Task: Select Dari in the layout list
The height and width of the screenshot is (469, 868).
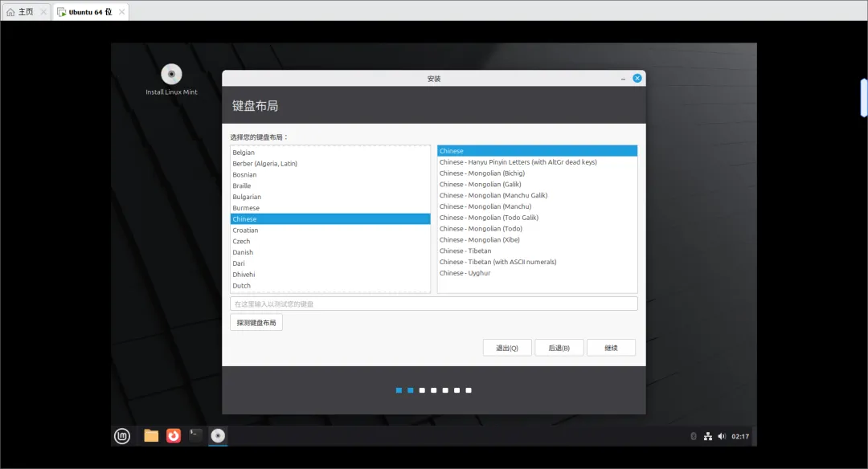Action: tap(330, 263)
